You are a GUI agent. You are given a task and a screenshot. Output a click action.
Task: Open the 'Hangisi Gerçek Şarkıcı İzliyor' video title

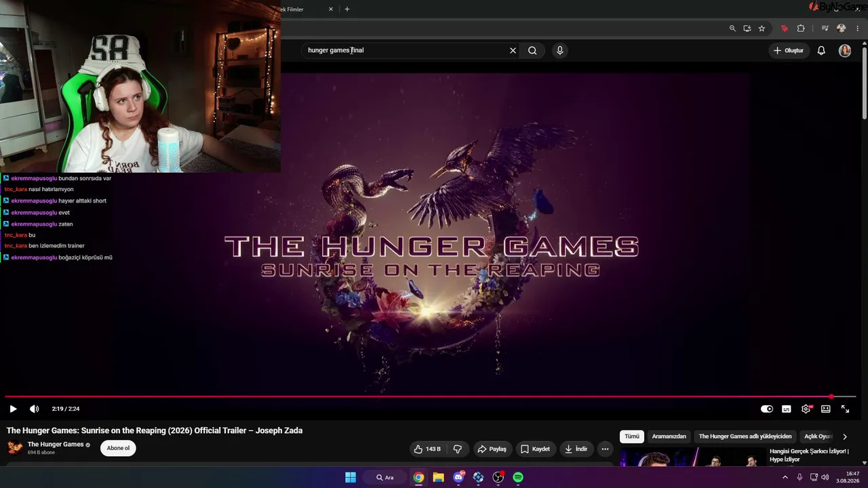809,455
